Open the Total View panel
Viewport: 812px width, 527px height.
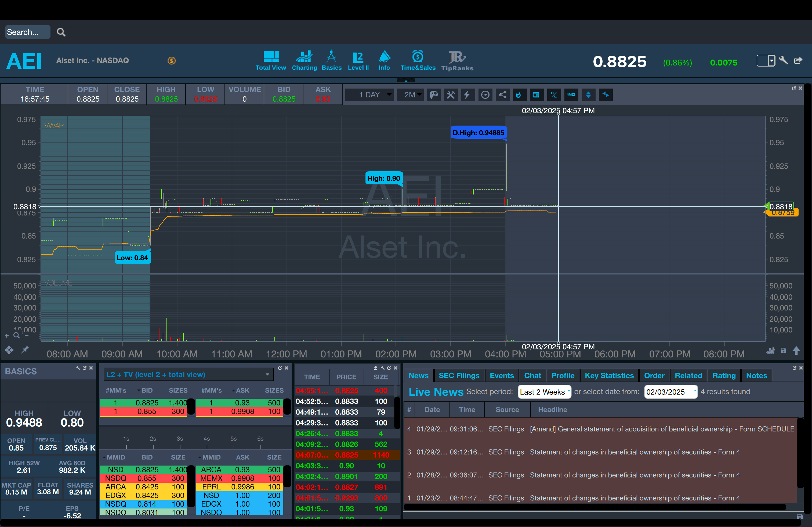pyautogui.click(x=271, y=61)
